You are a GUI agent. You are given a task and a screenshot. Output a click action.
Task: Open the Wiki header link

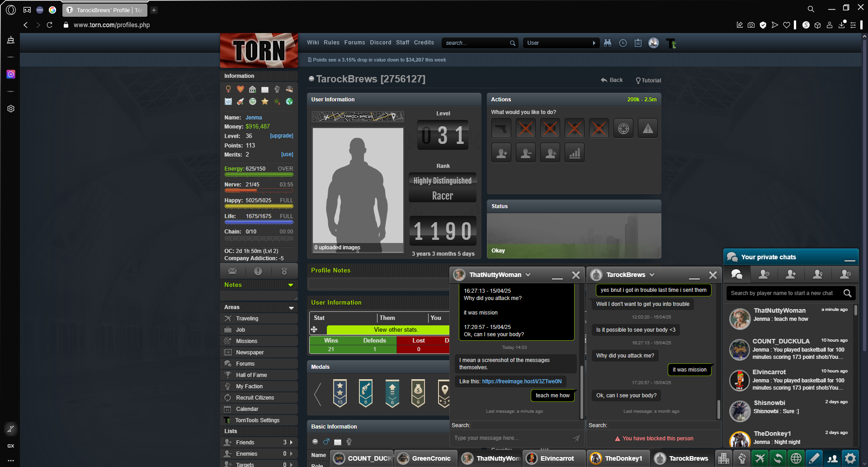click(313, 43)
